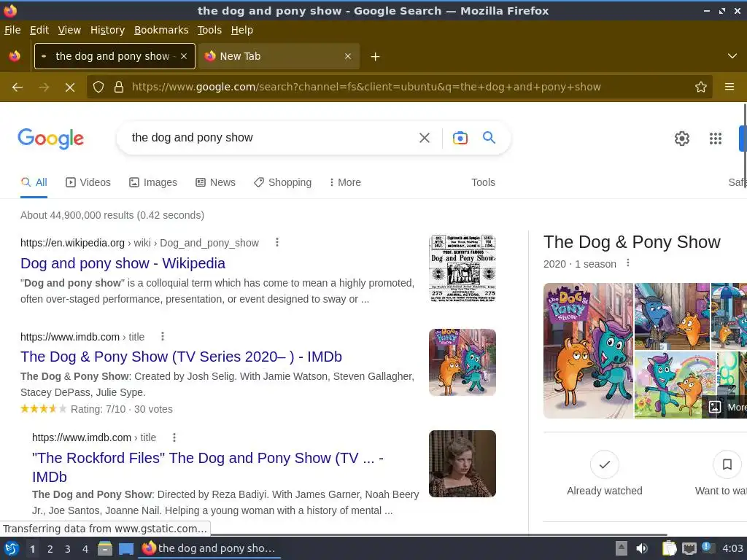
Task: Click the taskbar Firefox window button
Action: [x=209, y=548]
